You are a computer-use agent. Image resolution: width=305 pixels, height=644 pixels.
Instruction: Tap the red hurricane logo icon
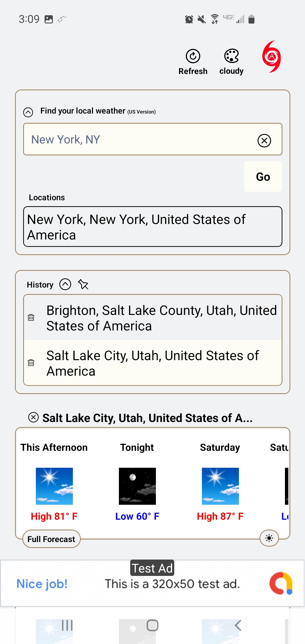tap(271, 56)
